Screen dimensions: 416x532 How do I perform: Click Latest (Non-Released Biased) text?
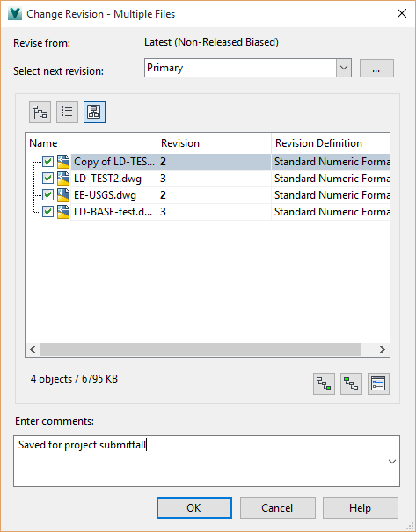coord(211,42)
